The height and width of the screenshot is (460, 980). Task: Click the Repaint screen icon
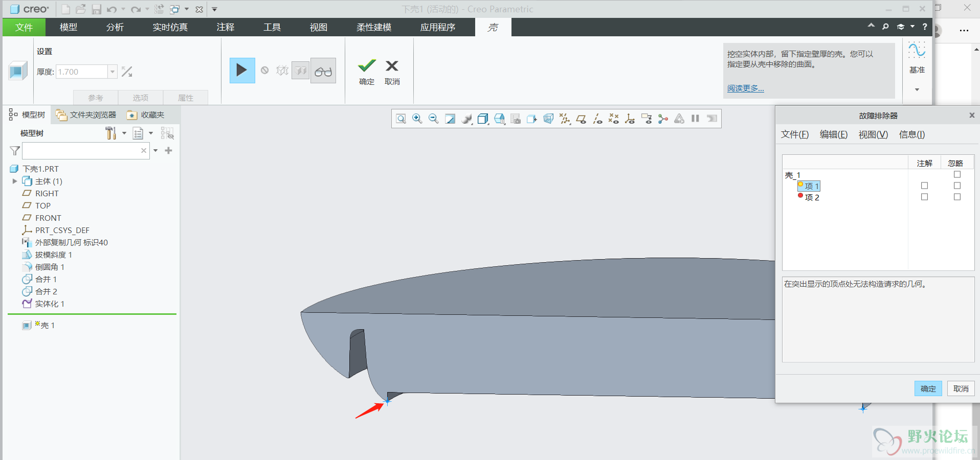click(x=450, y=119)
